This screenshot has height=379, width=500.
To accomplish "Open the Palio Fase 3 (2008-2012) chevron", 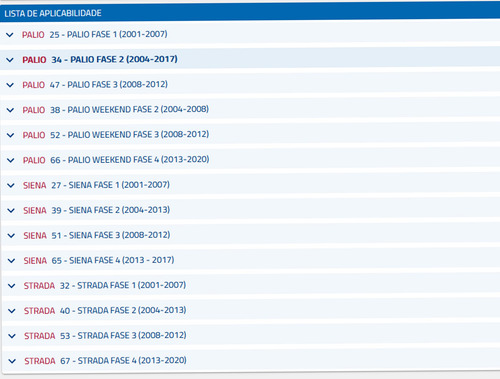I will click(x=10, y=85).
